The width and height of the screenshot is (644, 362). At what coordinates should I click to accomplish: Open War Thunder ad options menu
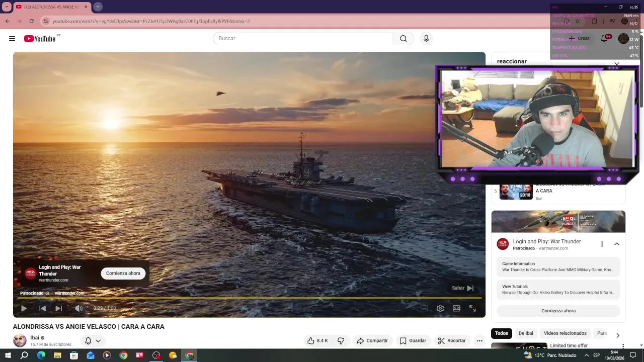point(602,244)
